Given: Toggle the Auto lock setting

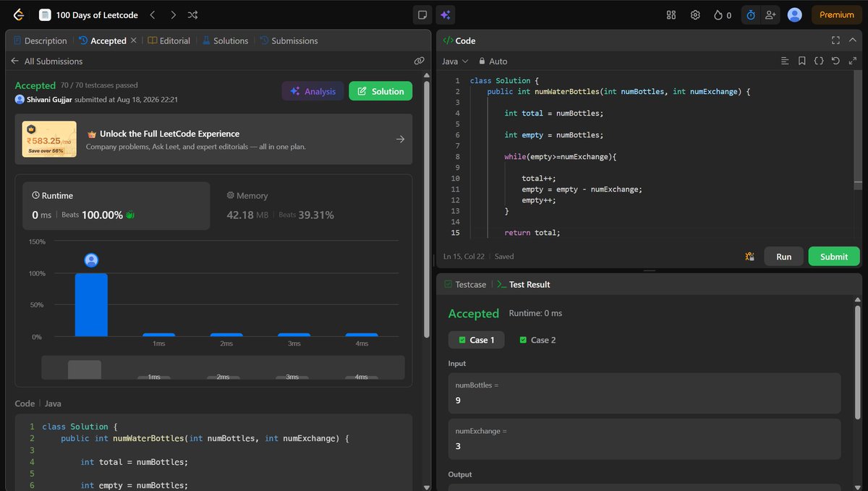Looking at the screenshot, I should point(493,61).
